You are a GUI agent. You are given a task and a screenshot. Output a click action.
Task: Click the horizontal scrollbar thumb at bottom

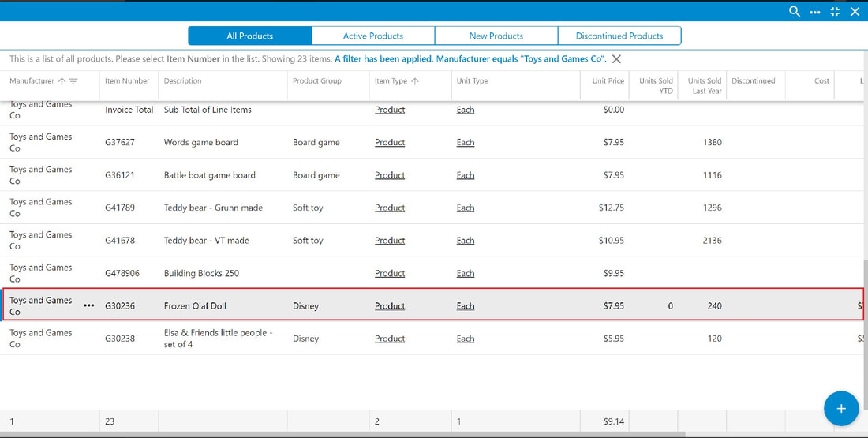(x=342, y=435)
